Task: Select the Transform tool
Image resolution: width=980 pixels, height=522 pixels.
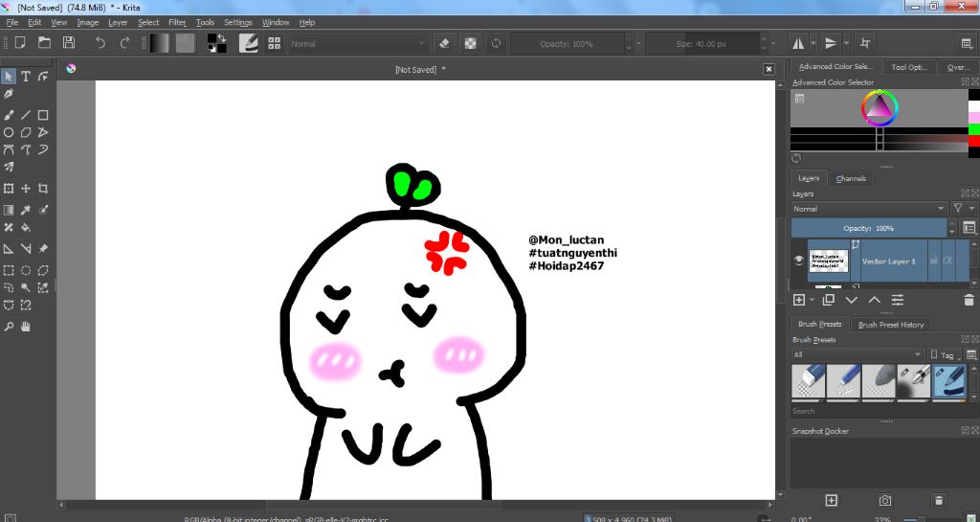Action: pyautogui.click(x=9, y=188)
